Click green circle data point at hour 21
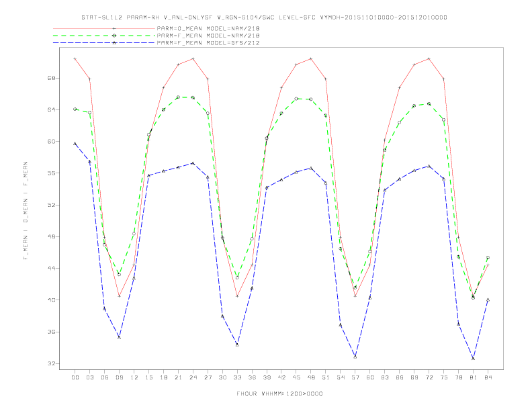532x411 pixels. [178, 97]
